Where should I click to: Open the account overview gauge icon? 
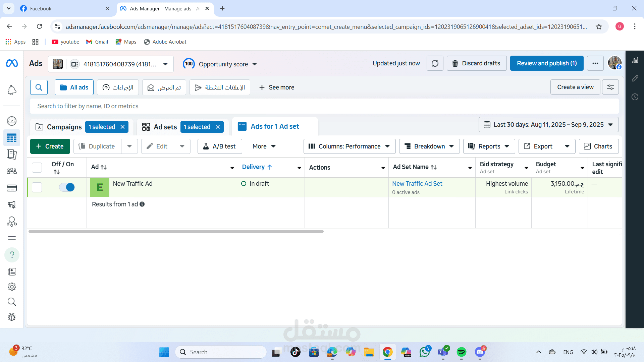pos(12,121)
